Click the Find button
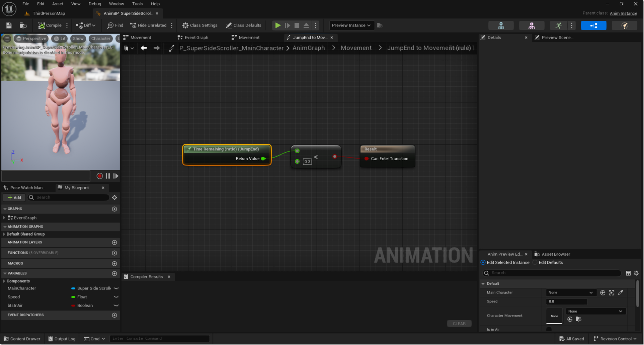Viewport: 644px width, 345px height. [115, 25]
